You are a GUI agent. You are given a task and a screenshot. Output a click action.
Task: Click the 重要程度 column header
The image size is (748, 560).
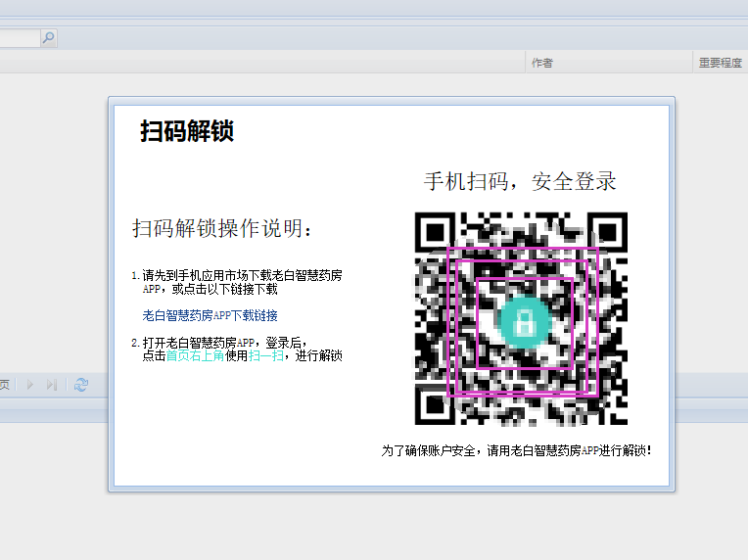pyautogui.click(x=721, y=63)
